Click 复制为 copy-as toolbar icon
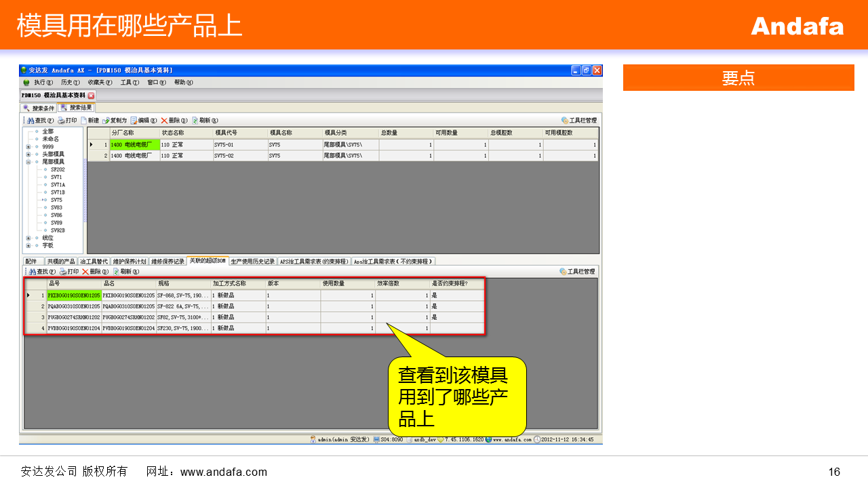This screenshot has width=868, height=488. coord(106,121)
